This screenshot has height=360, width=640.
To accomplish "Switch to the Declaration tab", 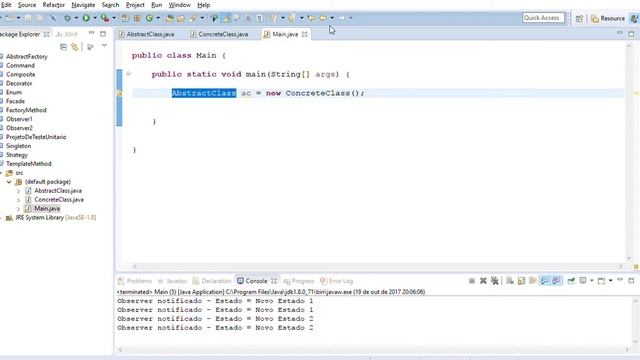I will click(x=212, y=281).
